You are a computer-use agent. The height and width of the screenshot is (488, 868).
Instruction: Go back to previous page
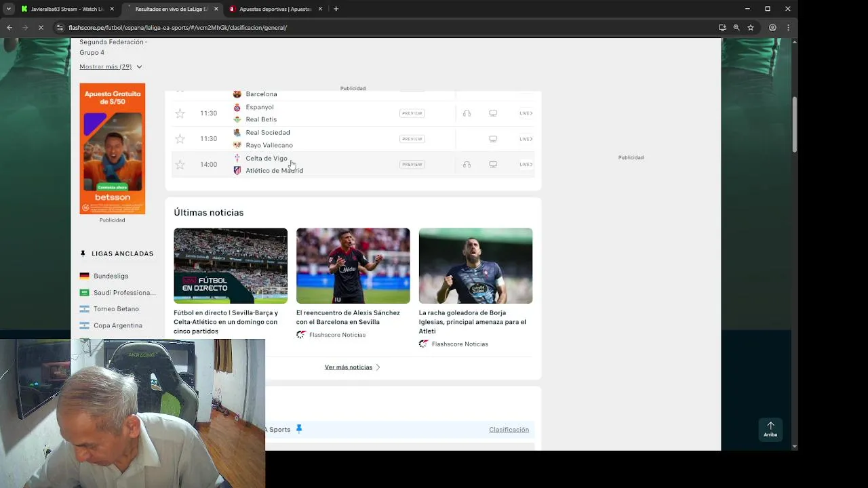point(9,28)
